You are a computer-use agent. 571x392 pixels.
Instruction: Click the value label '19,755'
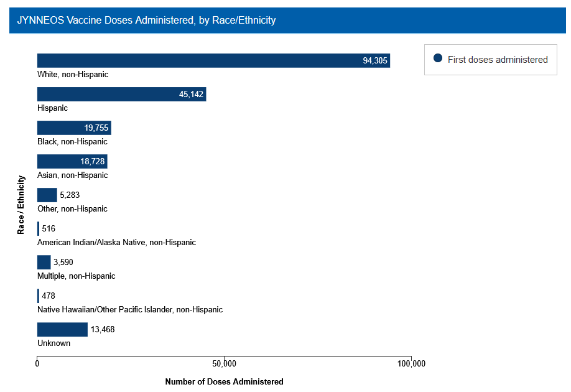tap(96, 128)
